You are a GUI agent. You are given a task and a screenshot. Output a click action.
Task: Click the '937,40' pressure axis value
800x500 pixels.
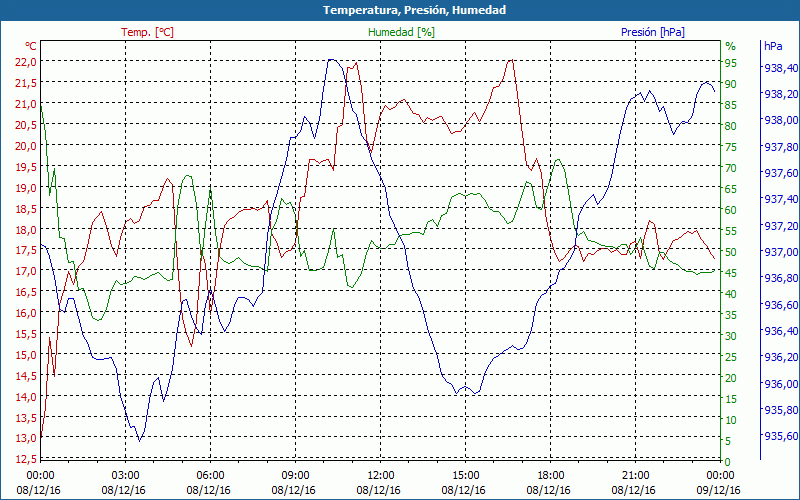tap(781, 199)
